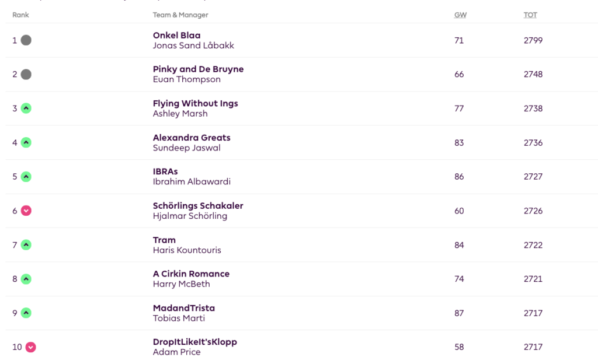
Task: Open Pinky and De Bruyne team
Action: click(198, 69)
